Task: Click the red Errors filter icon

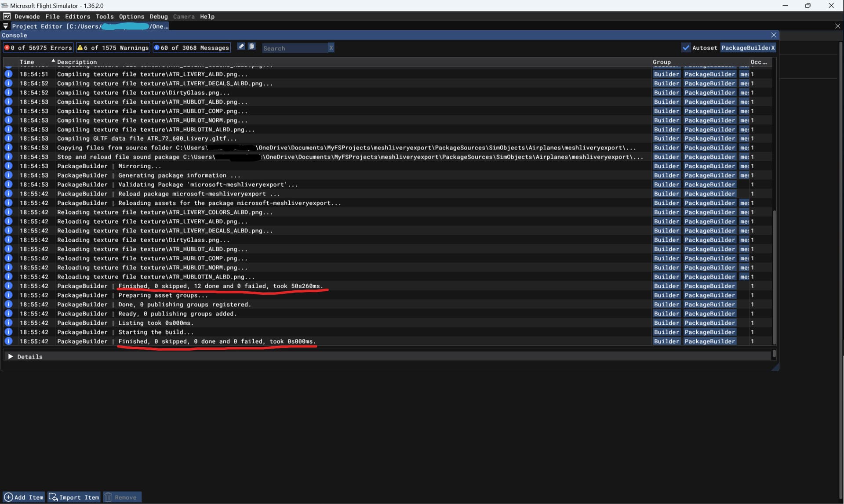Action: pos(8,47)
